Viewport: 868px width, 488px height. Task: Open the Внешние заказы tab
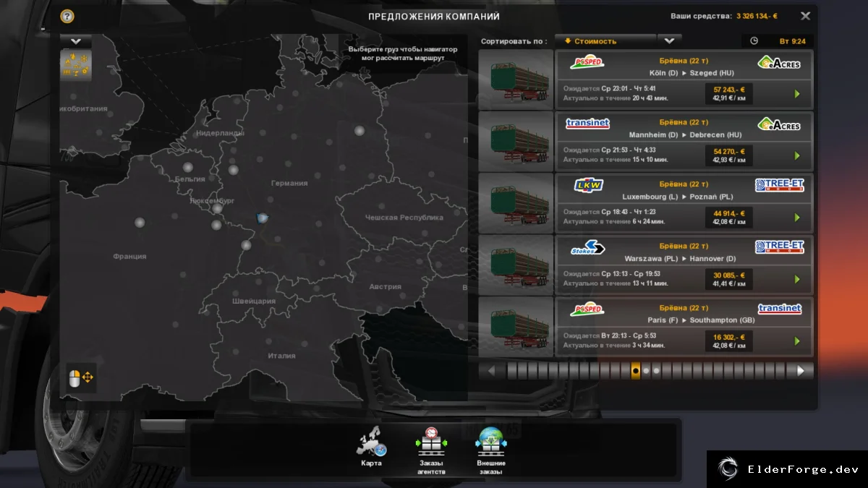coord(491,451)
